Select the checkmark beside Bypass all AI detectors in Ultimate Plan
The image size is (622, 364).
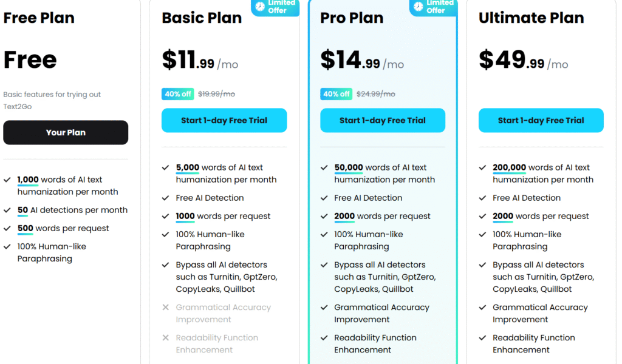pyautogui.click(x=482, y=265)
